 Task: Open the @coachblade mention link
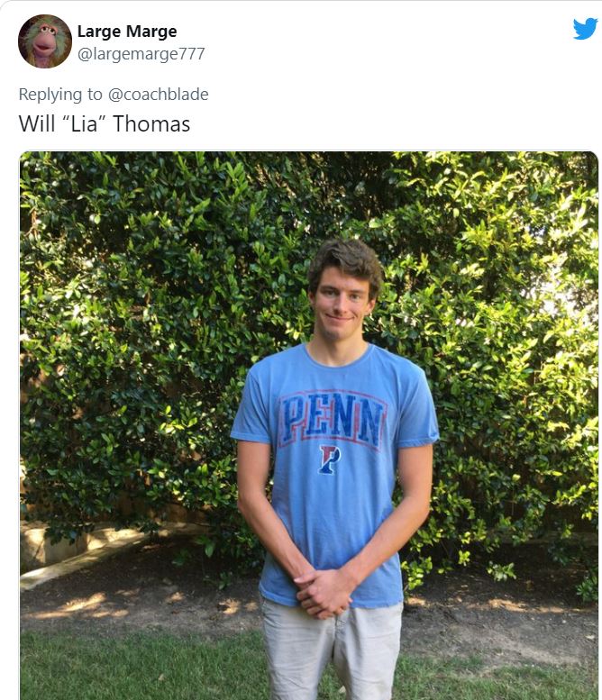(158, 94)
